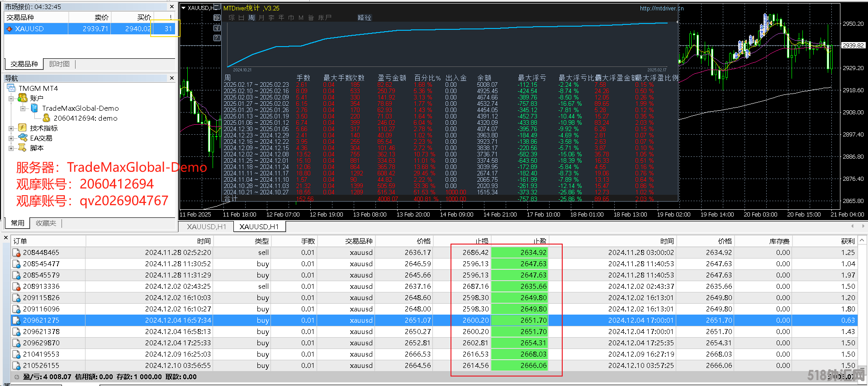Click the EA交易 expert advisor icon

tap(23, 138)
